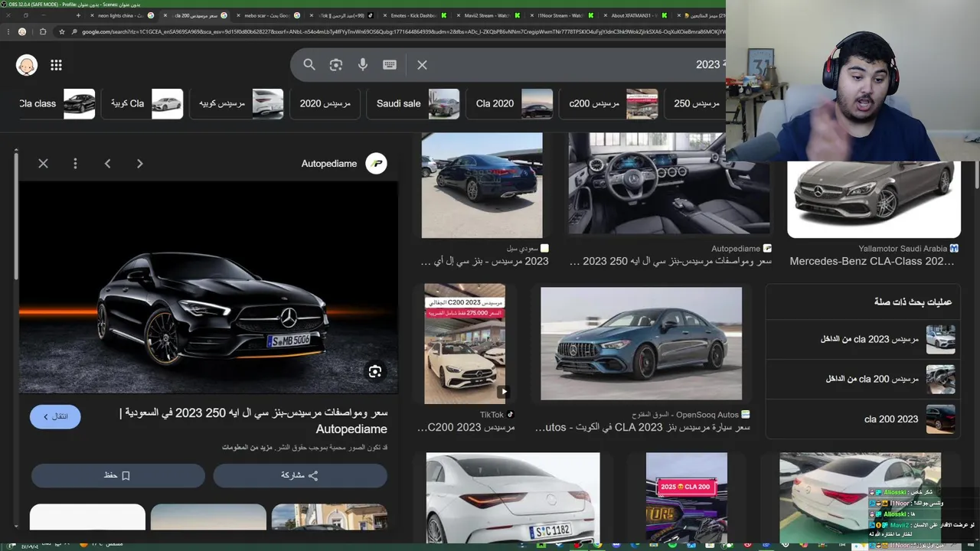
Task: Switch to the mebo scar Google tab
Action: (x=266, y=15)
